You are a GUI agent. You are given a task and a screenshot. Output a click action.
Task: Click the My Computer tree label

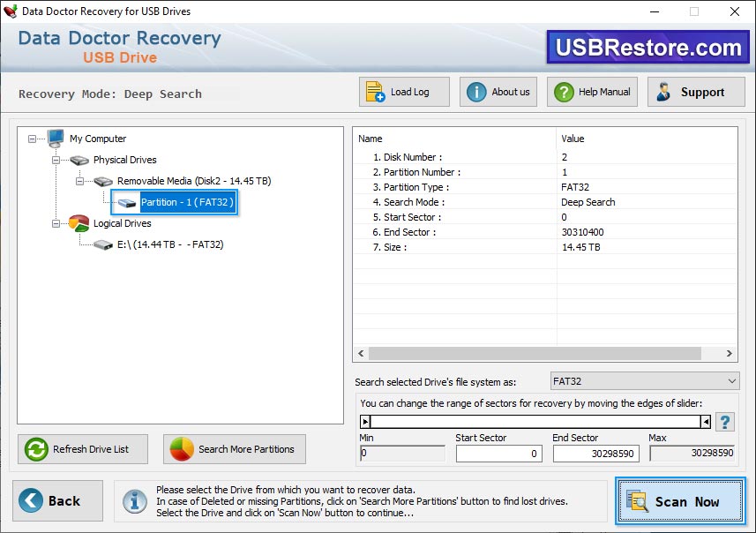[98, 139]
